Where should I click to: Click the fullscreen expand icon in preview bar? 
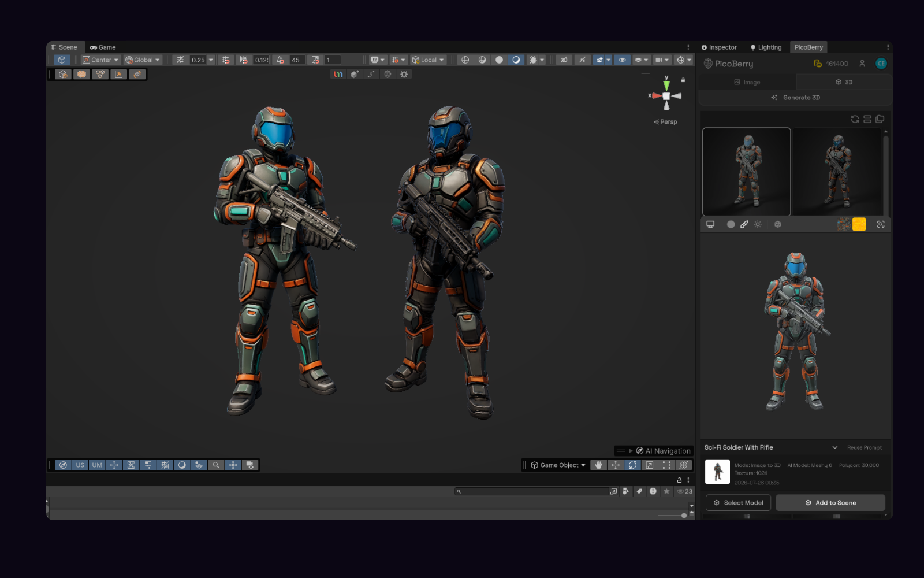click(x=881, y=224)
